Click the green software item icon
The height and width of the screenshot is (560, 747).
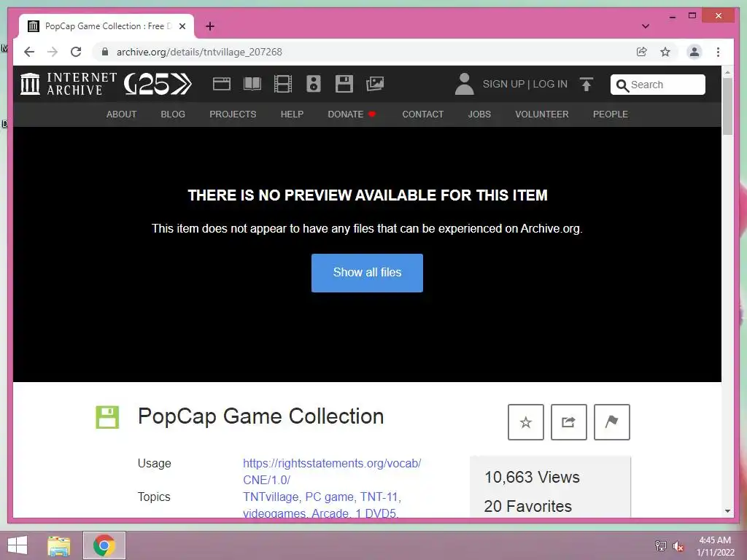[107, 418]
